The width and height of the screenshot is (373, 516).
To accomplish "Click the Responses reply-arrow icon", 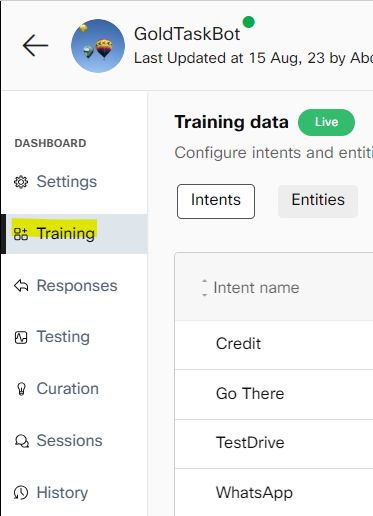I will pos(21,286).
